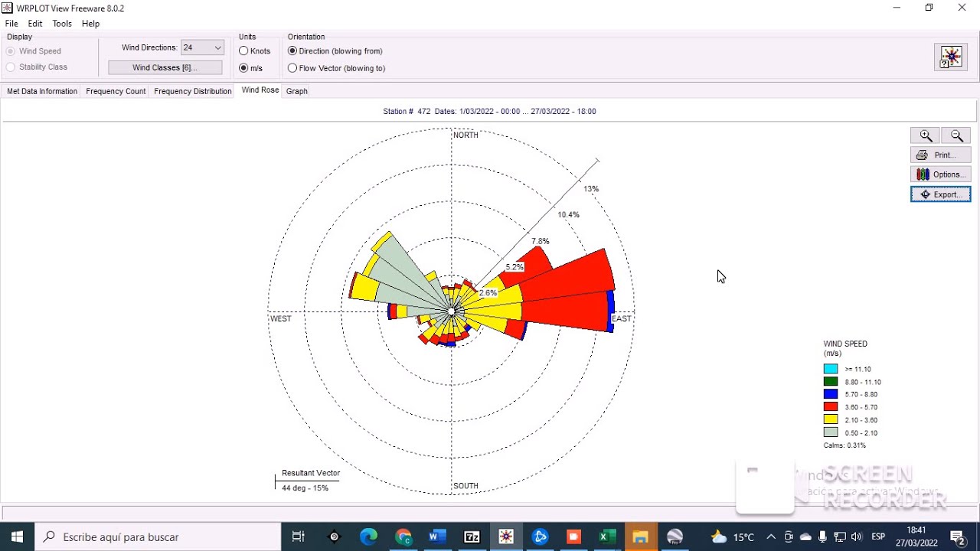Select the WRPLOT View taskbar icon
Screen dimensions: 980x551
[506, 536]
